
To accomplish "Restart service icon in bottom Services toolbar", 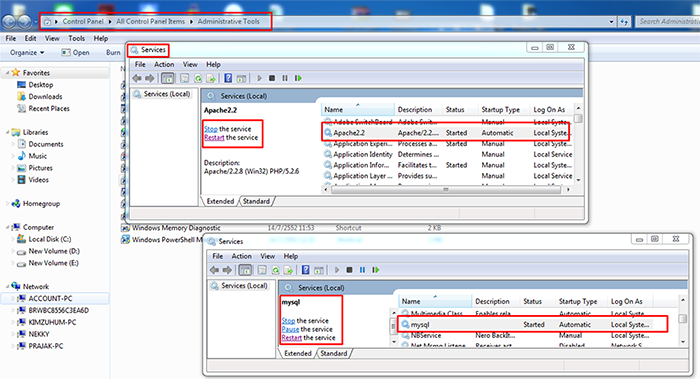I will click(375, 270).
